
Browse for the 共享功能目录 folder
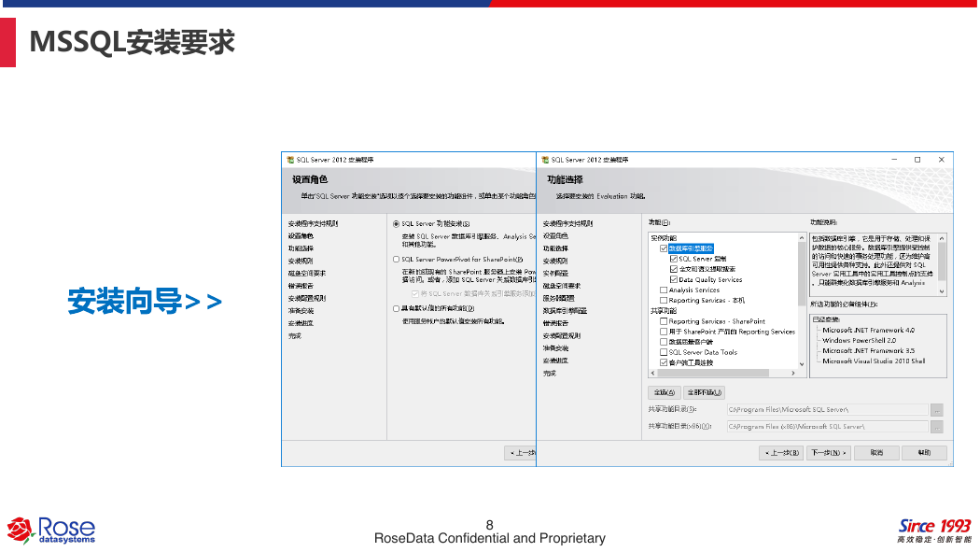936,410
